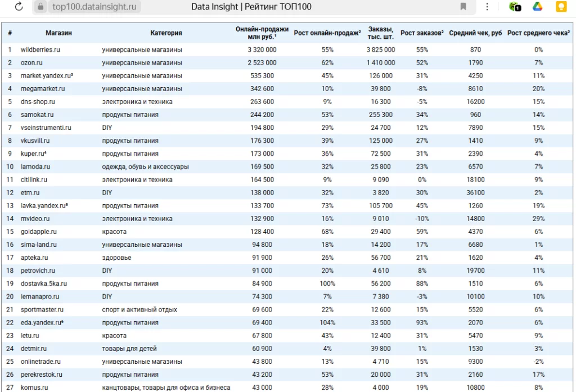Image resolution: width=576 pixels, height=392 pixels.
Task: Open the yellow lightbulb extension icon
Action: pyautogui.click(x=561, y=7)
